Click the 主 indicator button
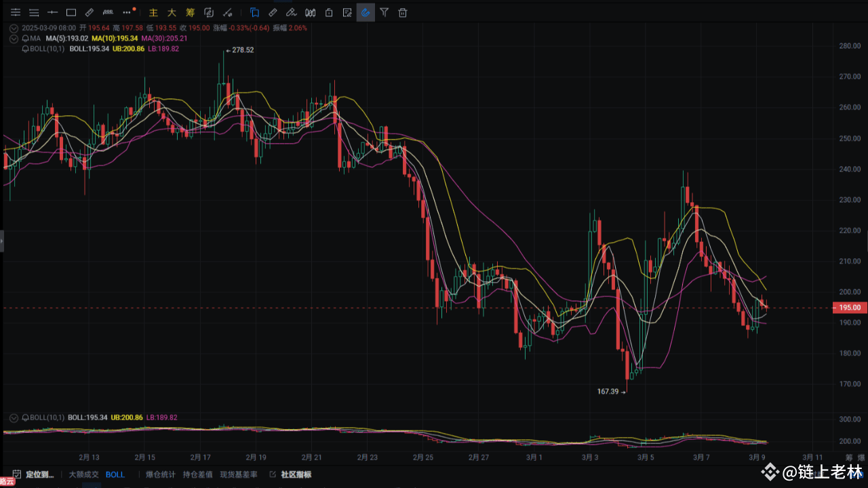Viewport: 868px width, 488px height. 153,12
